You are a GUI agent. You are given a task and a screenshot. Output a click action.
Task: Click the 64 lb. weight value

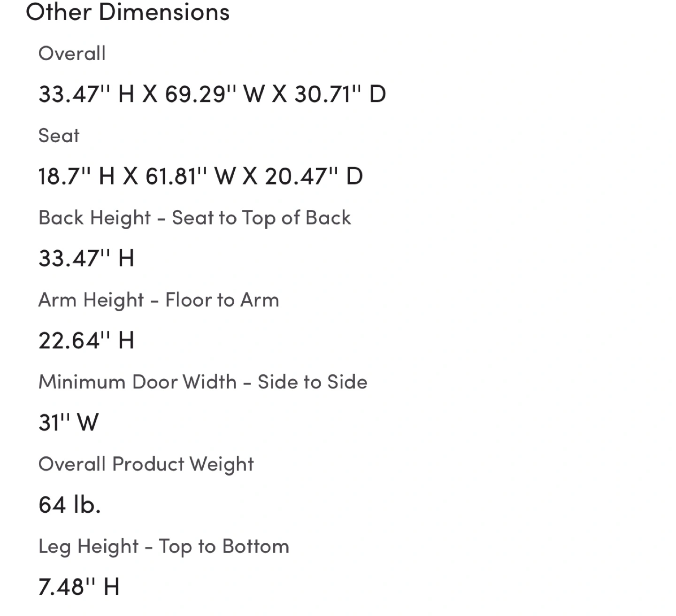coord(69,505)
